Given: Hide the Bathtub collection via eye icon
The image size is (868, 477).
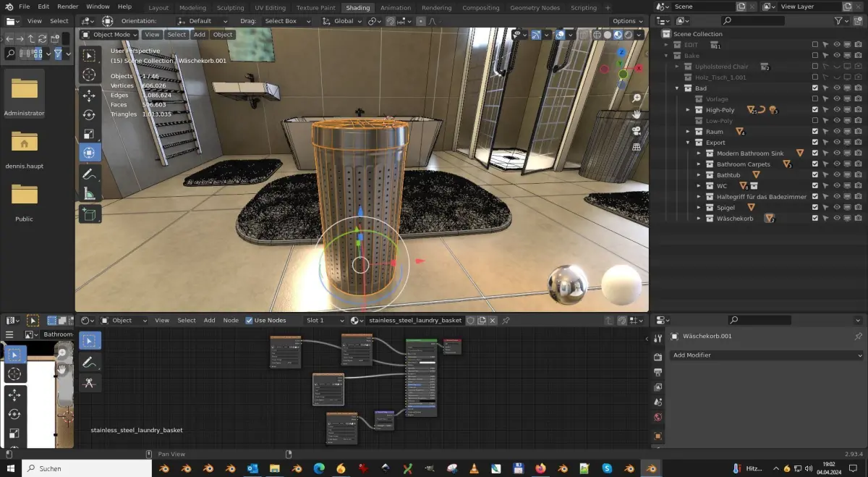Looking at the screenshot, I should [x=836, y=175].
